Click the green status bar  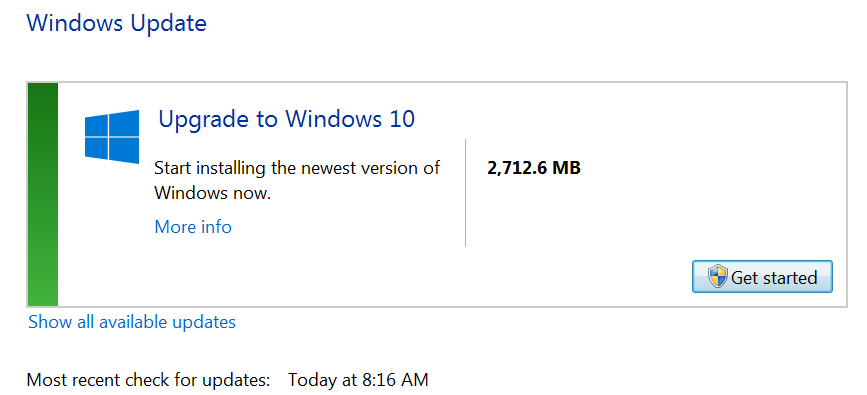pos(43,194)
